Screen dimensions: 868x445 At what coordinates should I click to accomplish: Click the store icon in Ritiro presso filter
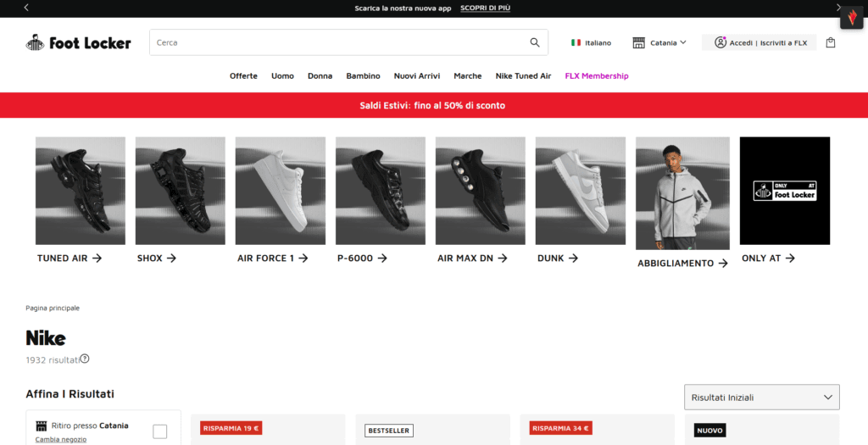(42, 426)
